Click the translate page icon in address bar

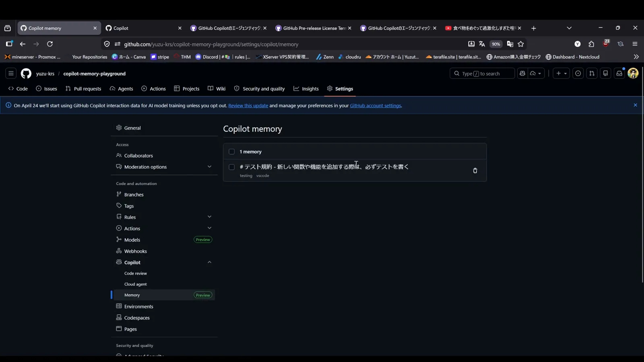click(x=482, y=44)
